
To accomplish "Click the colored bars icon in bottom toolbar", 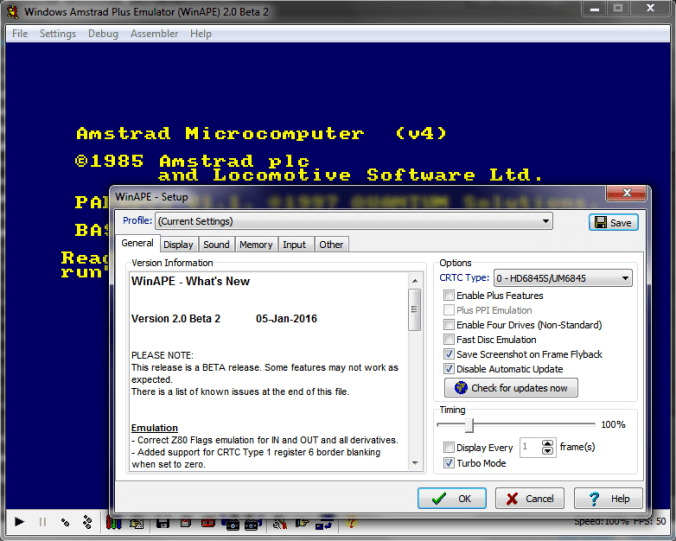I will 115,523.
